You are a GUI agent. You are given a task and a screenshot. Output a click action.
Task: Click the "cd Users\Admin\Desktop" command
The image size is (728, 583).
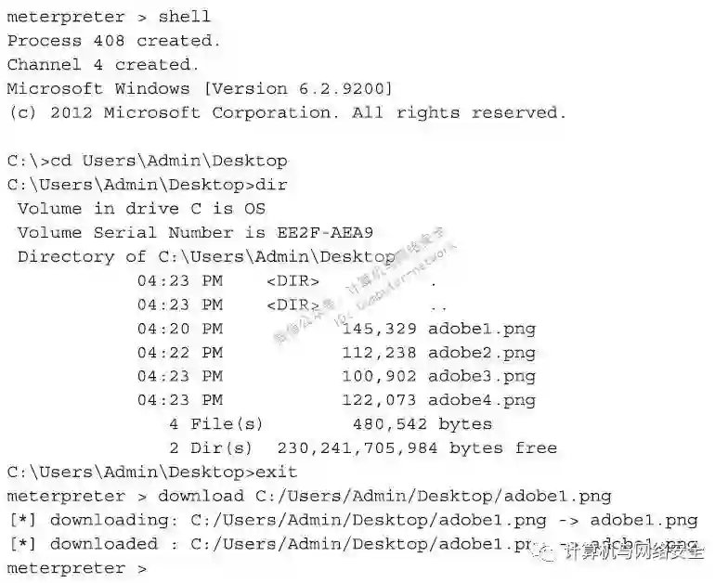click(x=169, y=161)
